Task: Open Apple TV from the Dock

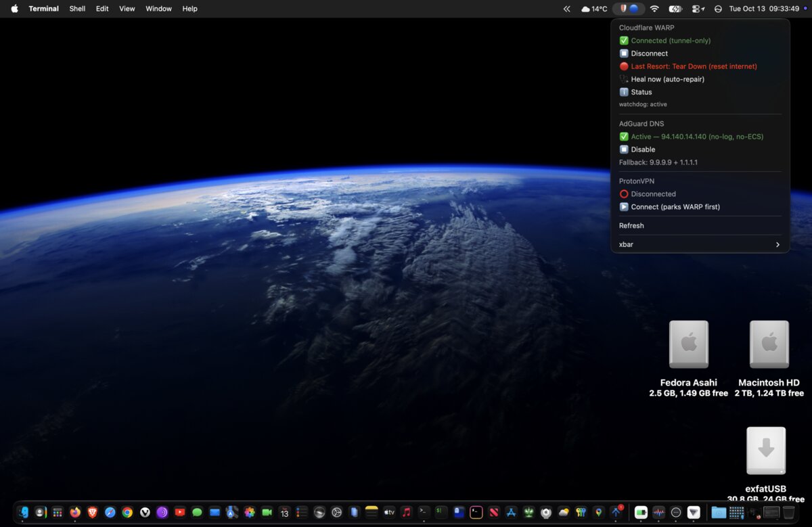Action: [x=389, y=512]
